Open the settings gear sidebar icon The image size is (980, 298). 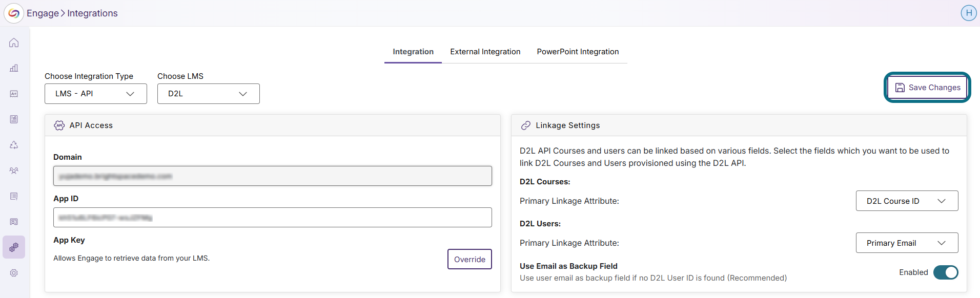pos(14,273)
